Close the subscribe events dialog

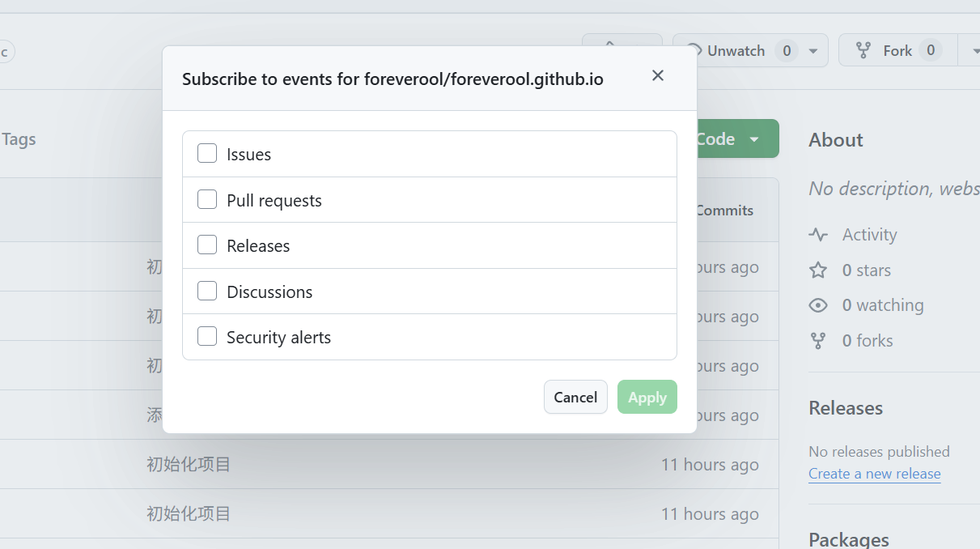click(x=658, y=75)
